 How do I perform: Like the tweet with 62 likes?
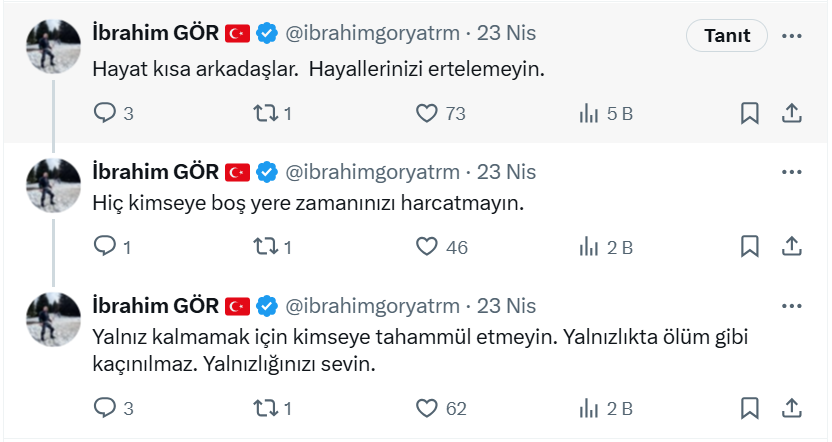coord(428,407)
